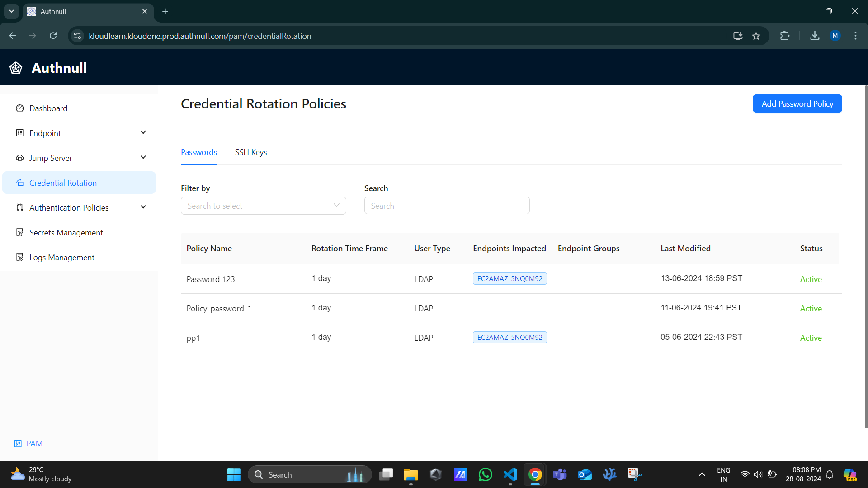The image size is (868, 488).
Task: Click the PAM icon at bottom left
Action: pos(18,443)
